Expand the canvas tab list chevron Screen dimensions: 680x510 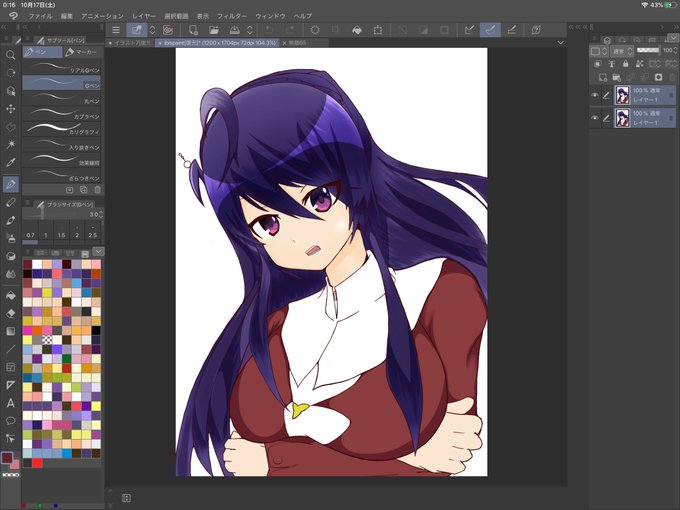pos(561,42)
